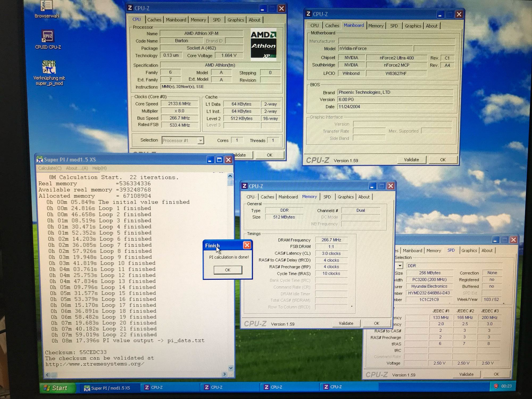Click the DRAM Frequency 266.7 MHz value
532x399 pixels.
pyautogui.click(x=331, y=240)
